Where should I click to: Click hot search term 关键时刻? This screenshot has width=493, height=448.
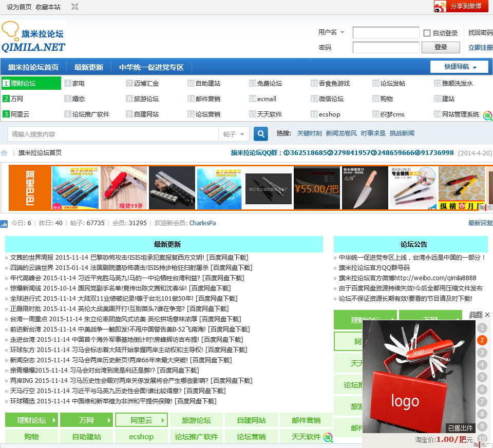309,133
